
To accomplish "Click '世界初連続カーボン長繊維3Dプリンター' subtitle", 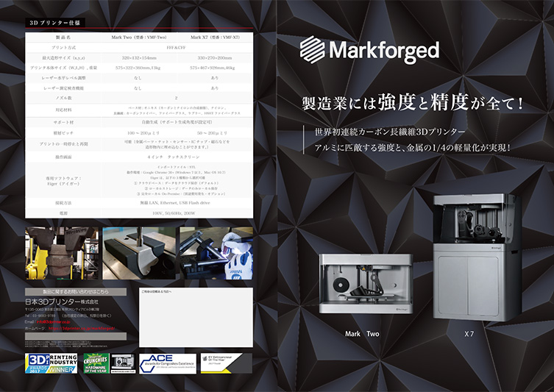I will (390, 132).
